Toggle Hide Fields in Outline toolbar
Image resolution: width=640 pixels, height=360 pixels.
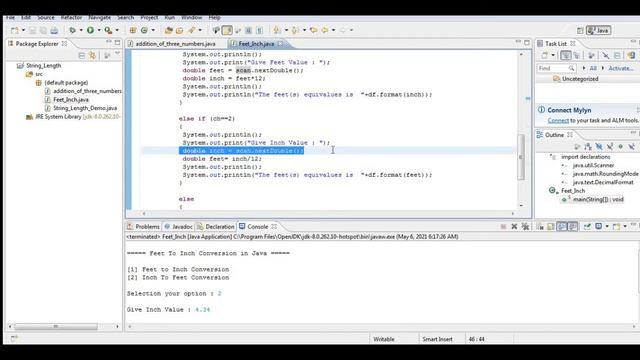pos(599,147)
